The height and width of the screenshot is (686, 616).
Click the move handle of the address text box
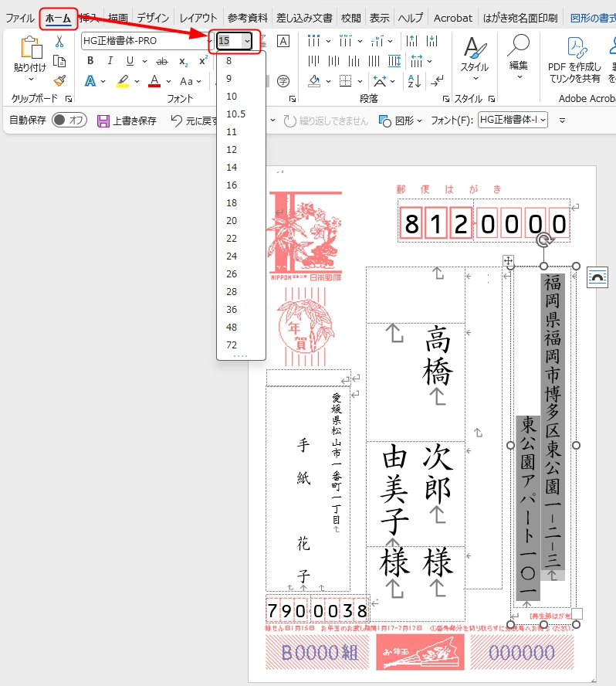(x=508, y=261)
